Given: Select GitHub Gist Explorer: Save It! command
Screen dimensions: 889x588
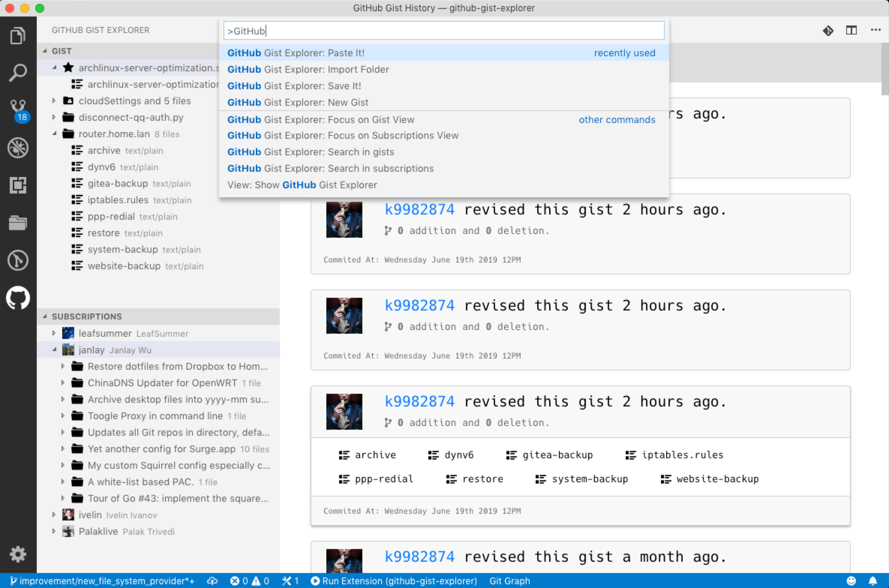Looking at the screenshot, I should tap(294, 85).
